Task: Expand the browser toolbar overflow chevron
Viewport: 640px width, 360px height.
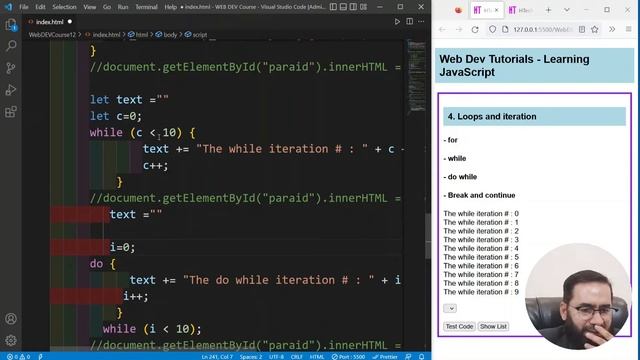Action: tap(612, 29)
